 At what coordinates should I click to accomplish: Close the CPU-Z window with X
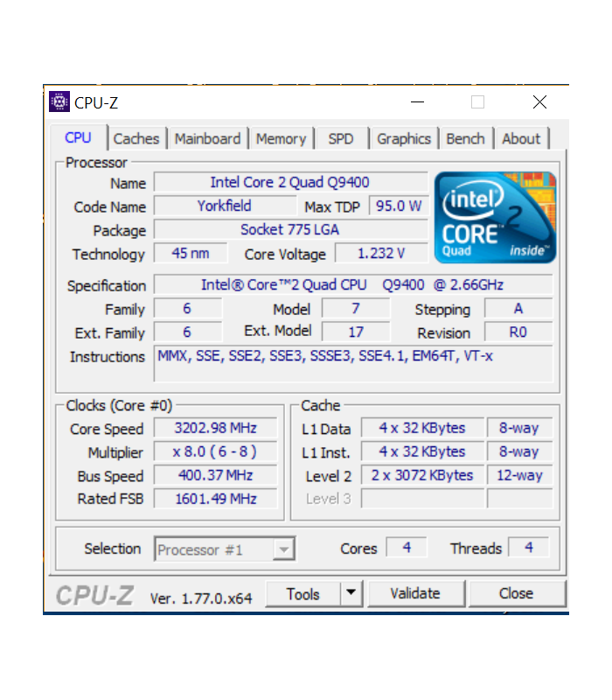click(x=539, y=102)
